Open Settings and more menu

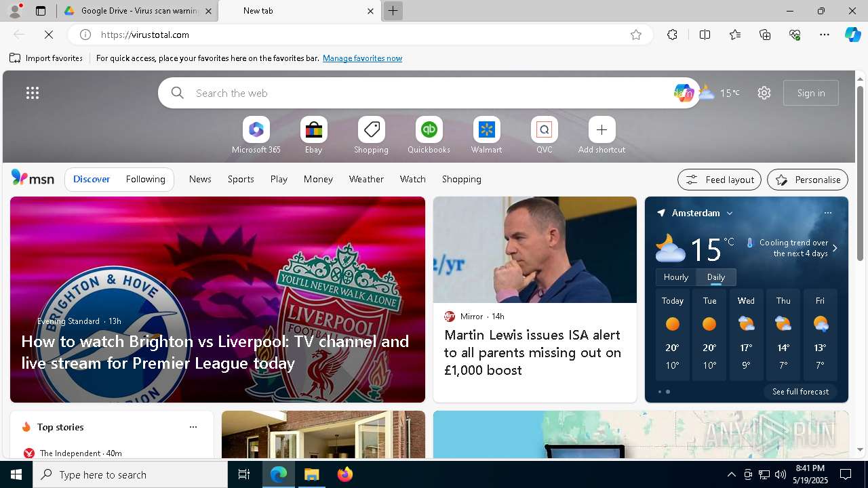(825, 35)
